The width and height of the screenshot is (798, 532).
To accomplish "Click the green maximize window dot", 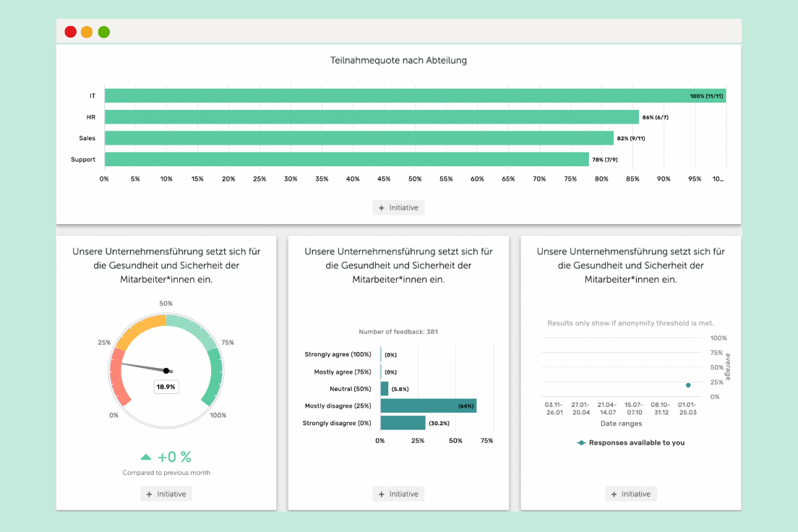I will click(x=104, y=32).
